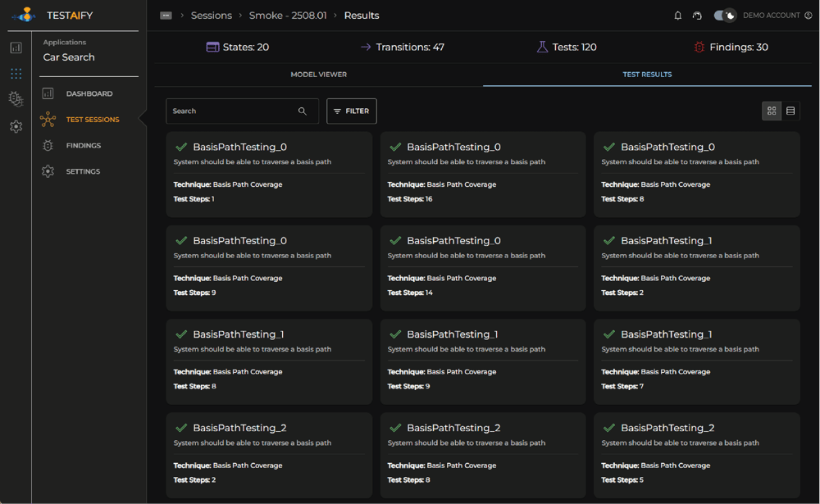Image resolution: width=820 pixels, height=504 pixels.
Task: Click the chart icon in left rail
Action: coord(16,48)
